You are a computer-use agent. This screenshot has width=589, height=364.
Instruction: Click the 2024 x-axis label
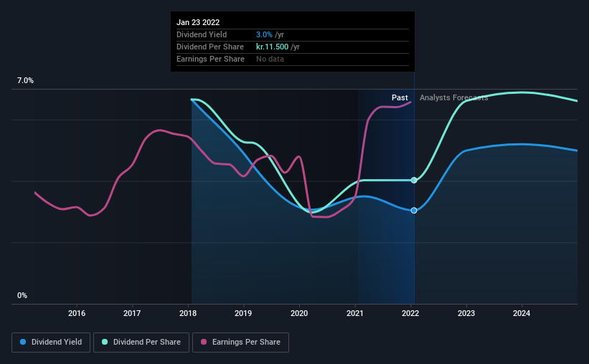click(522, 313)
